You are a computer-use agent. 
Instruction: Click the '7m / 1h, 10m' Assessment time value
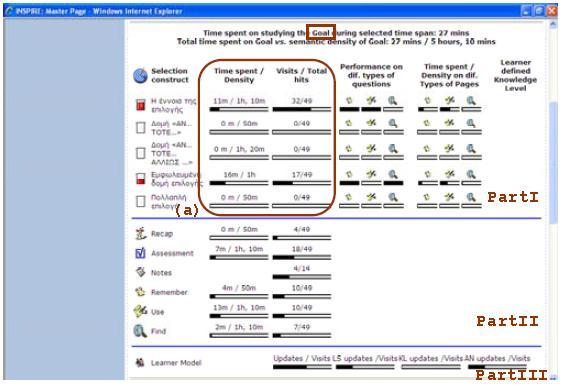pos(239,249)
